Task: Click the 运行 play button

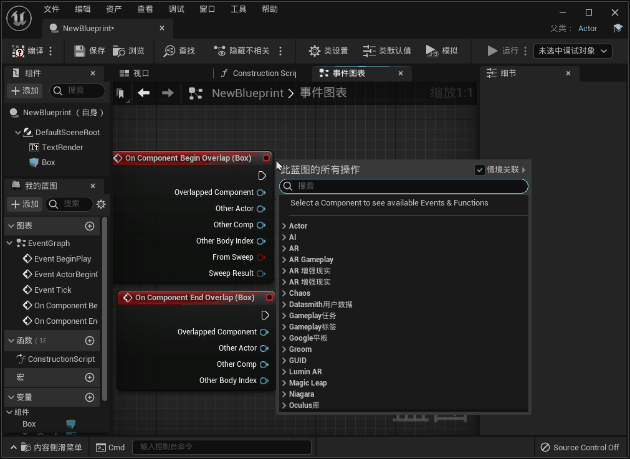Action: [x=503, y=51]
